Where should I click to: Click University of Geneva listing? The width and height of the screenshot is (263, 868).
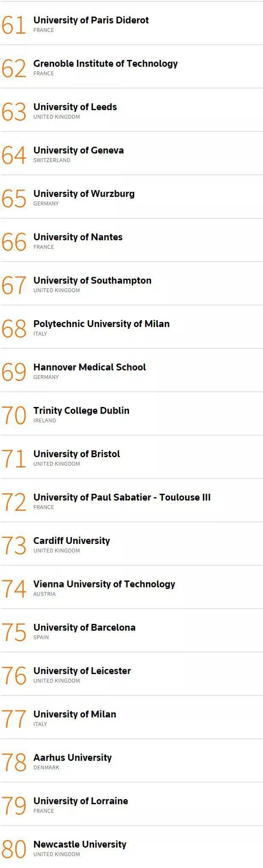tap(78, 150)
